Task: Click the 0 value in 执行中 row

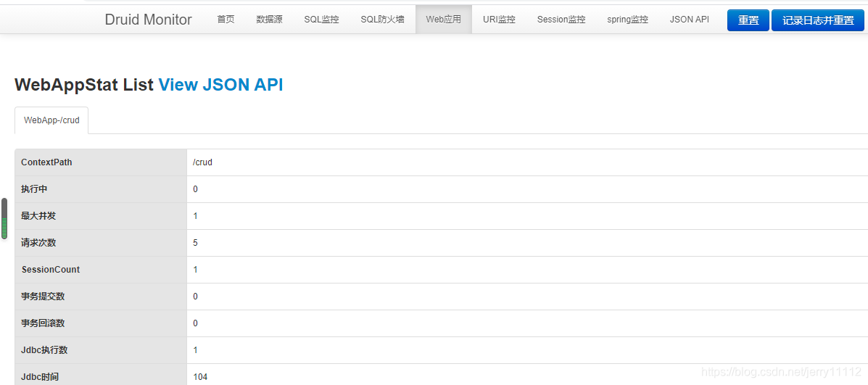Action: click(195, 189)
